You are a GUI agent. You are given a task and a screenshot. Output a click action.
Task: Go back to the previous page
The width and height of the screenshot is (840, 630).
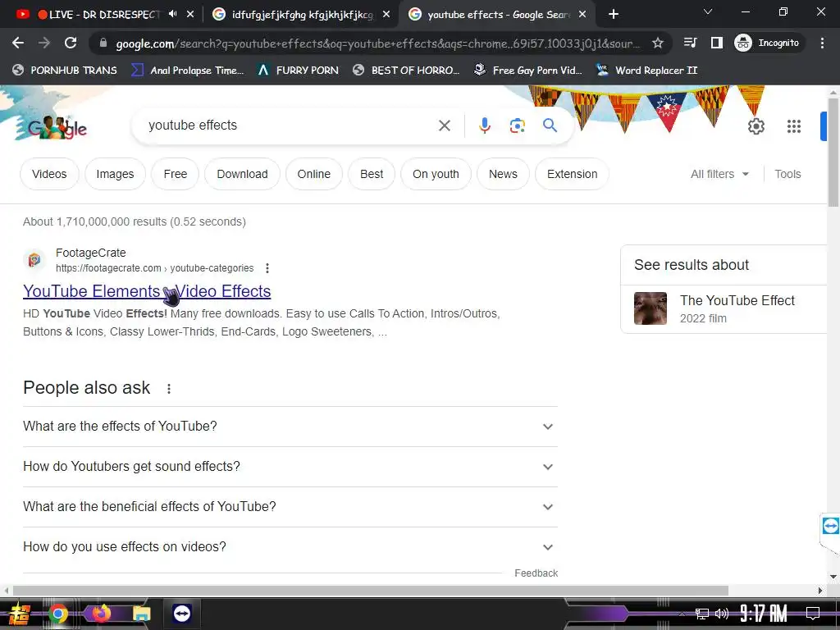point(18,43)
